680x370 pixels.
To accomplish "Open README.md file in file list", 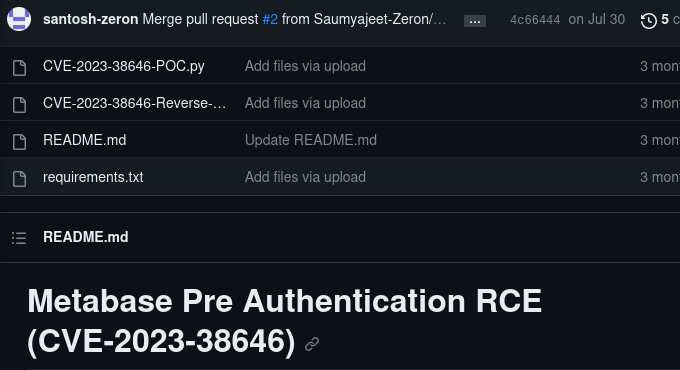I will (x=85, y=140).
